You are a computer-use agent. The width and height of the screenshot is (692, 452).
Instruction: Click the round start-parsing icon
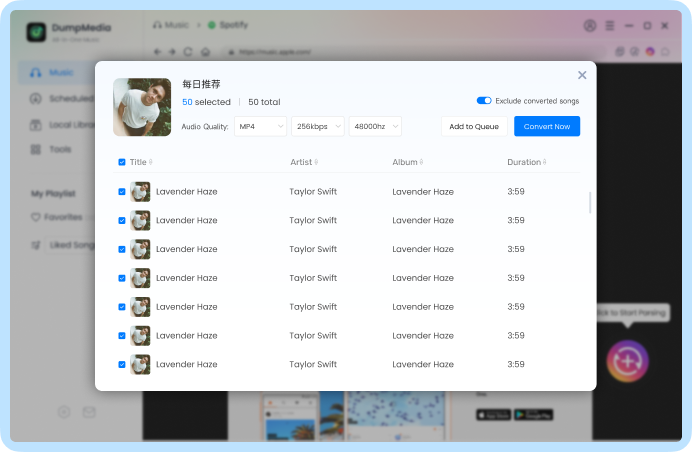(628, 360)
